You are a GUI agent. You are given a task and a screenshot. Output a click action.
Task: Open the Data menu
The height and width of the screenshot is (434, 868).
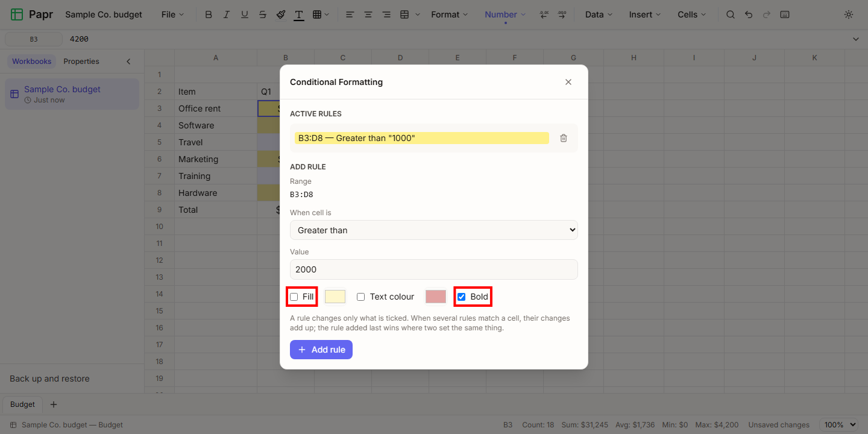(599, 14)
